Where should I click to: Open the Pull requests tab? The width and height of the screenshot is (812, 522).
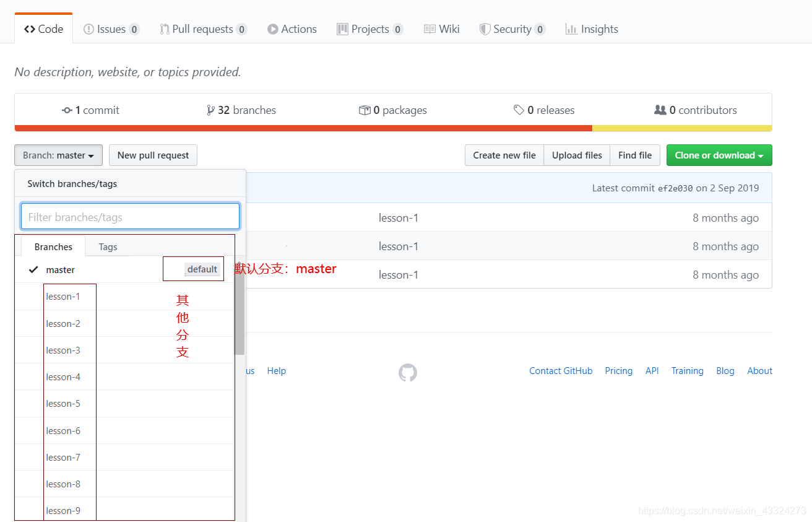click(203, 29)
